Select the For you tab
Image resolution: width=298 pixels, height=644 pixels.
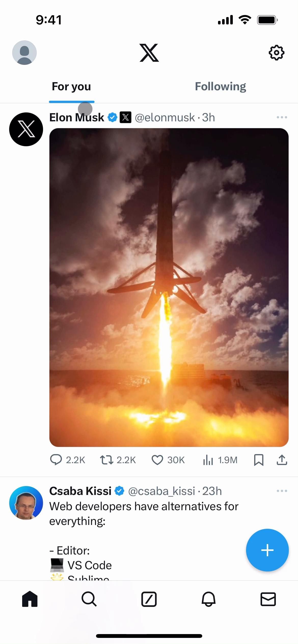click(71, 86)
